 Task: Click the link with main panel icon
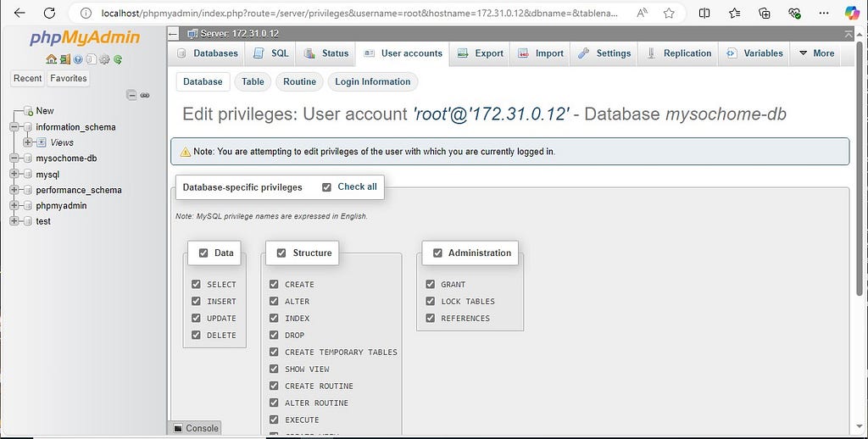click(145, 95)
